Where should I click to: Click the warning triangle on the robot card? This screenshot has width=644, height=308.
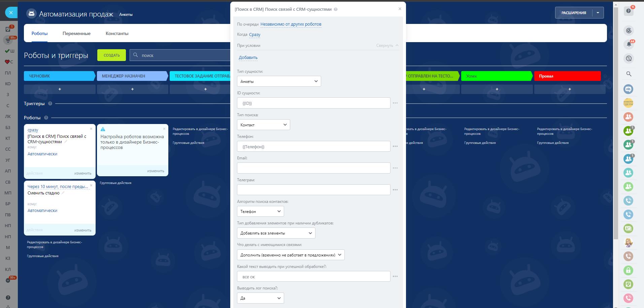(x=103, y=129)
